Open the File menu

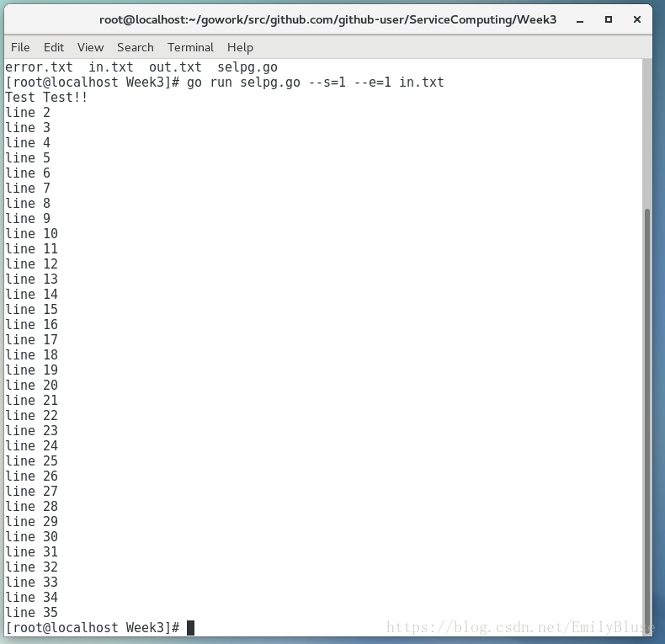click(x=20, y=47)
